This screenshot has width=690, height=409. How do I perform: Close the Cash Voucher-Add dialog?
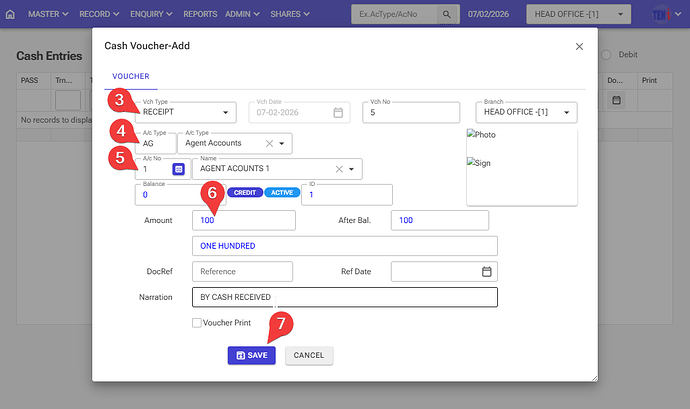click(579, 46)
